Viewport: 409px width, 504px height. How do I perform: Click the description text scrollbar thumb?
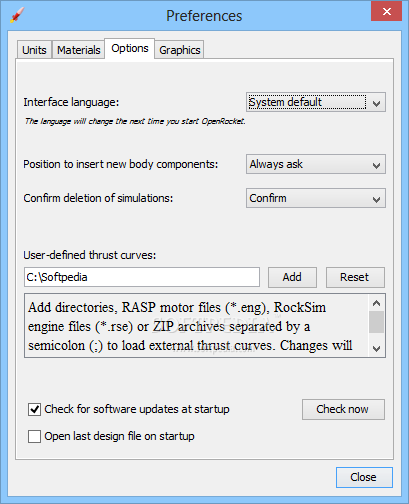[x=376, y=322]
